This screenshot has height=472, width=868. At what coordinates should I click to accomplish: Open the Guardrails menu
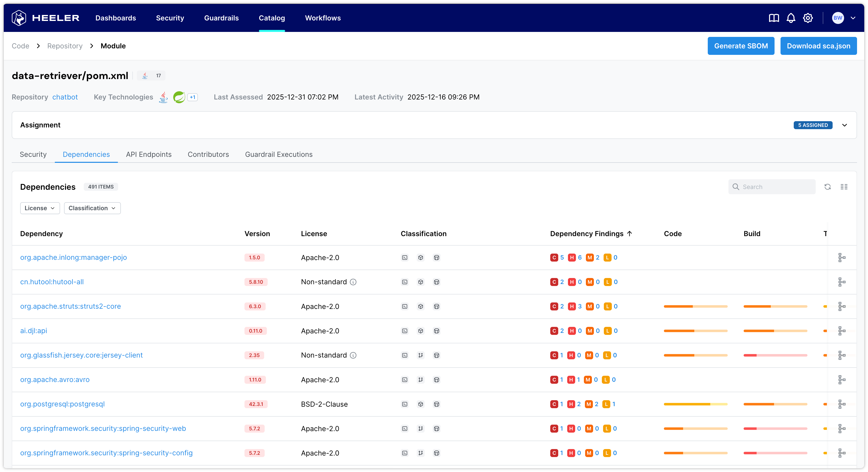tap(221, 18)
